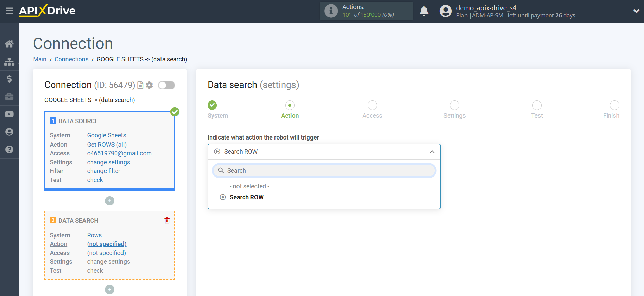This screenshot has width=644, height=296.
Task: Choose Search ROW option in list
Action: (246, 197)
